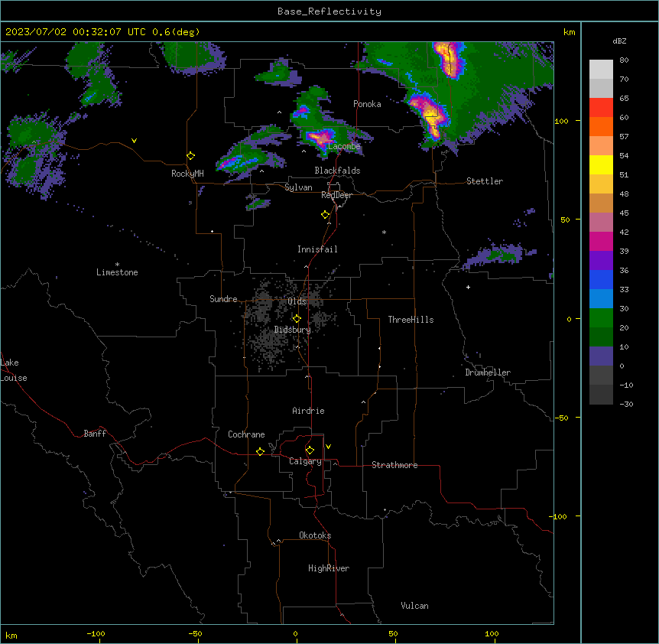The width and height of the screenshot is (659, 644).
Task: Select the white swatch between 80 and 70
Action: pos(601,70)
